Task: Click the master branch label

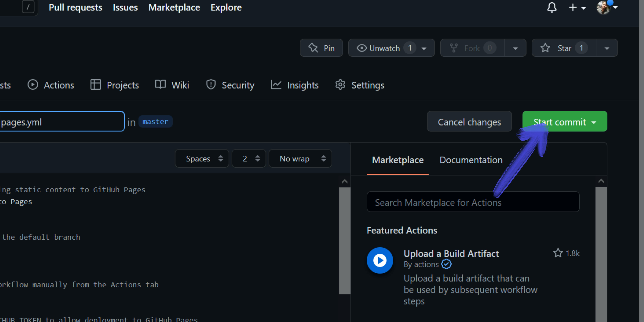Action: click(x=156, y=121)
